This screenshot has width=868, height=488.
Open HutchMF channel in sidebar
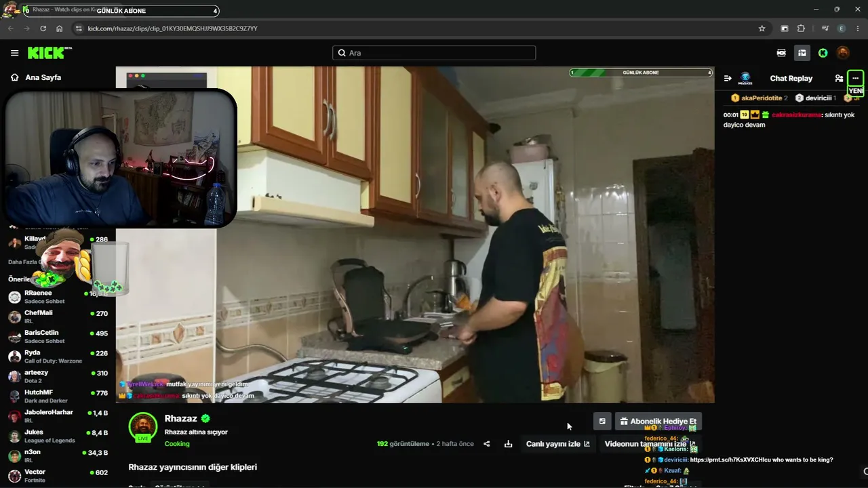(58, 396)
